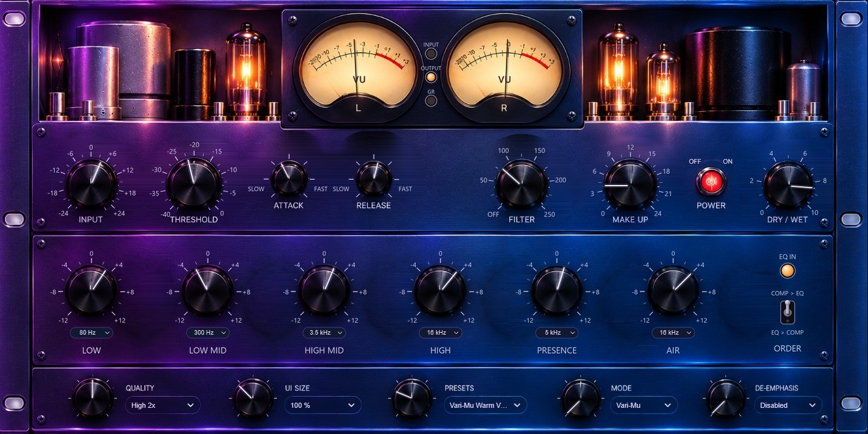Image resolution: width=868 pixels, height=434 pixels.
Task: Open the HIGH MID 3.5 kHz dropdown
Action: coord(324,333)
